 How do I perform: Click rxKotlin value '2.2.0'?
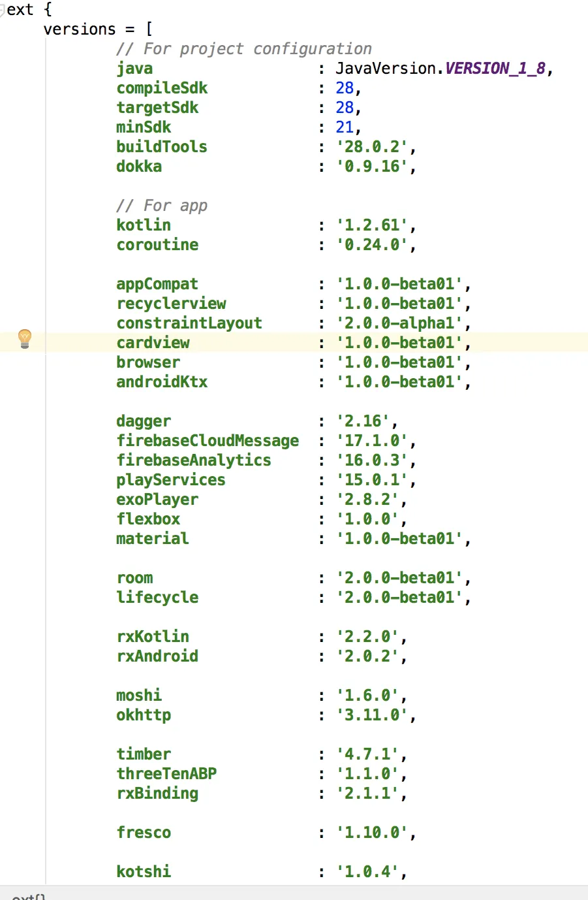coord(367,637)
